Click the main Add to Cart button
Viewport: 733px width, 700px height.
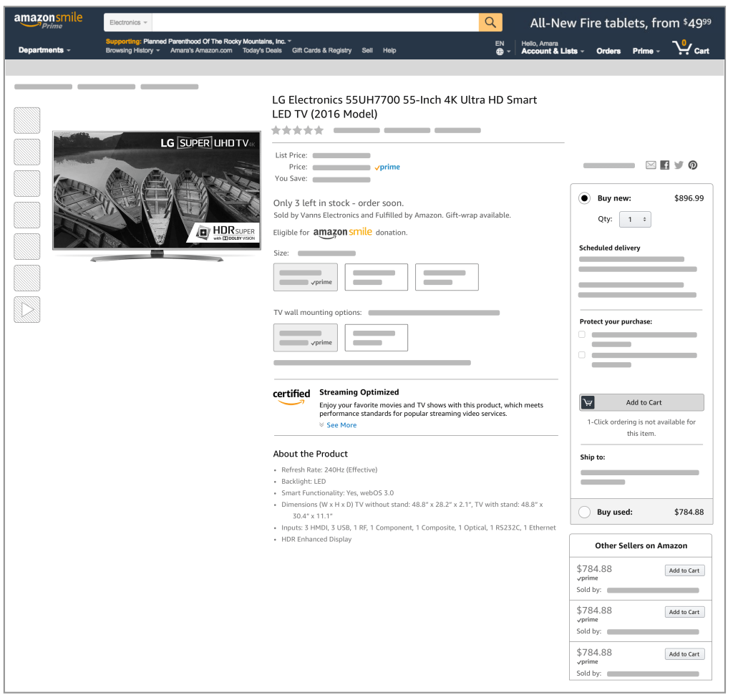(x=641, y=402)
